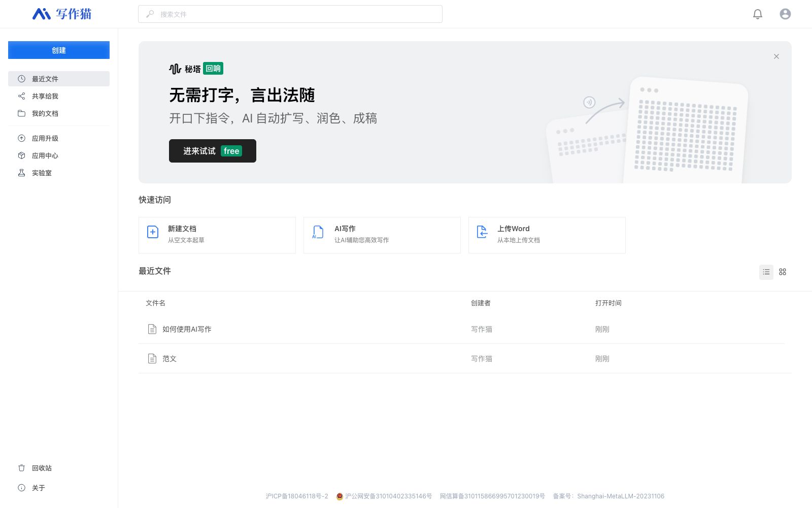Click the 进来试试 free button
The image size is (812, 508).
pyautogui.click(x=213, y=151)
